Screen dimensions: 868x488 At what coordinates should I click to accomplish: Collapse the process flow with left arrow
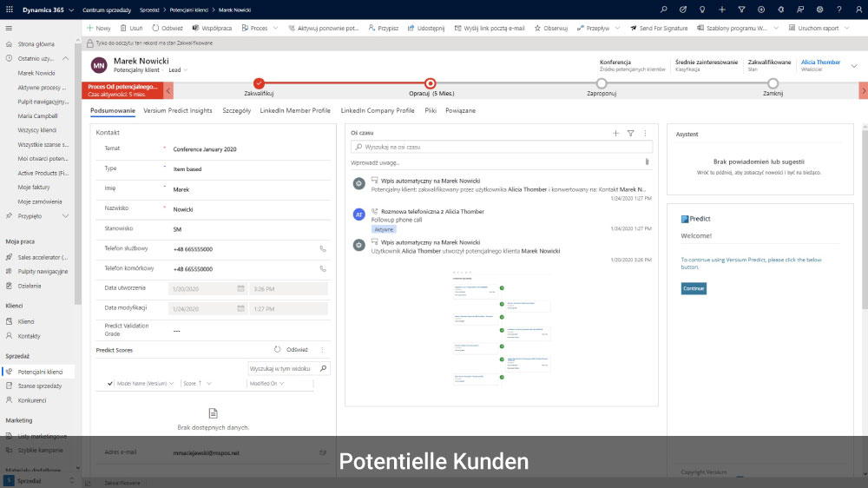click(168, 90)
